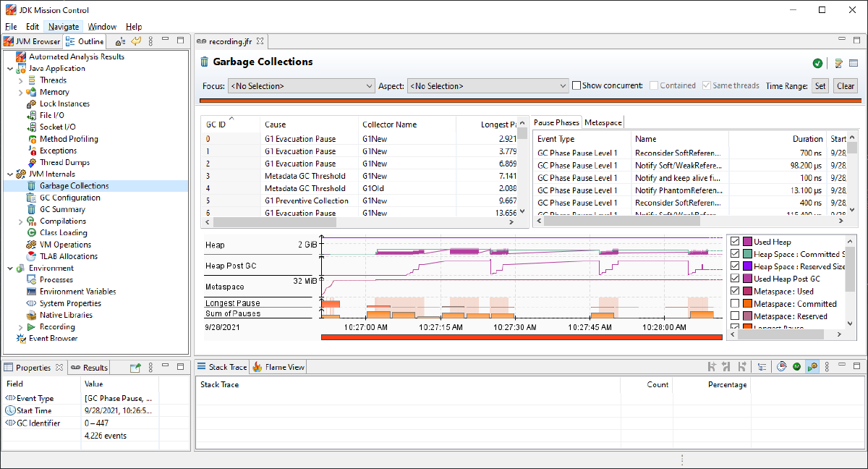Click the tree view icon in Stack Trace toolbar
The height and width of the screenshot is (469, 868).
(762, 367)
